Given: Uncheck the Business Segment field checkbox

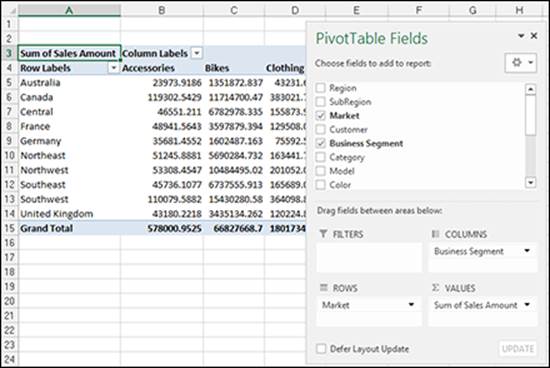Looking at the screenshot, I should (321, 143).
